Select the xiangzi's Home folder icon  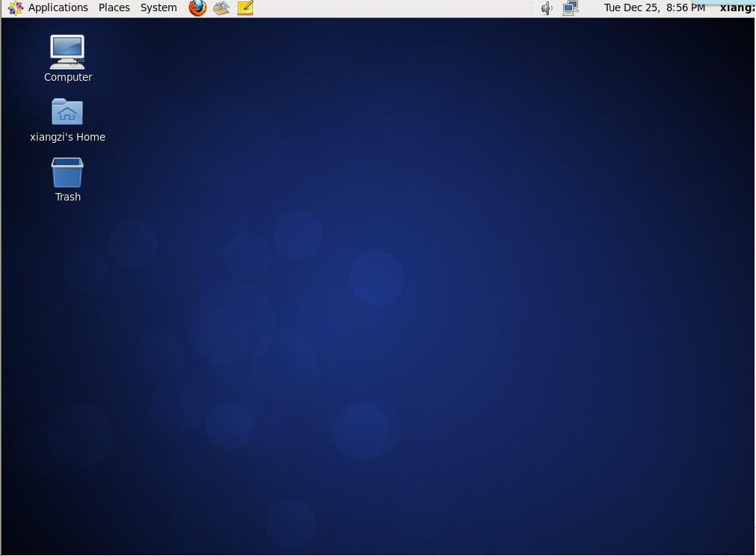pyautogui.click(x=67, y=112)
